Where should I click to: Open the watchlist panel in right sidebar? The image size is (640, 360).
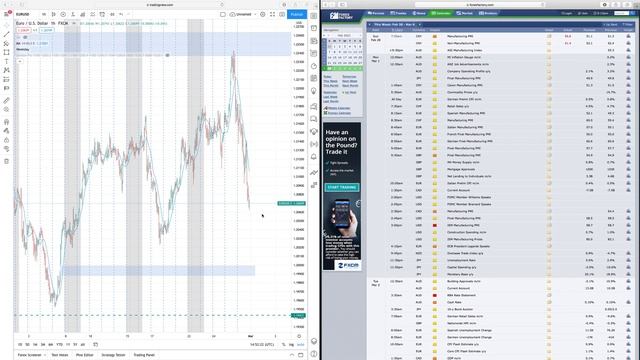[x=313, y=16]
